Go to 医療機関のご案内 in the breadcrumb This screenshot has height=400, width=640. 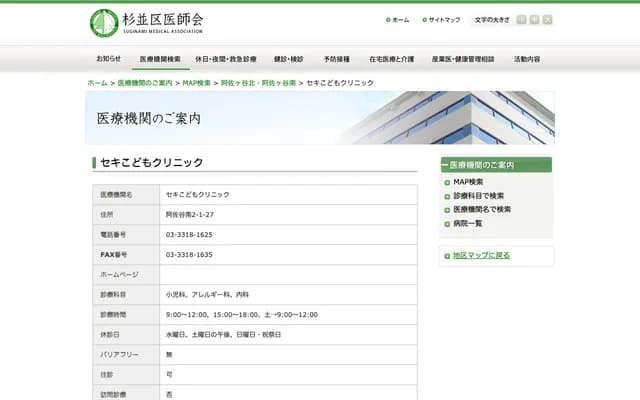(x=145, y=83)
